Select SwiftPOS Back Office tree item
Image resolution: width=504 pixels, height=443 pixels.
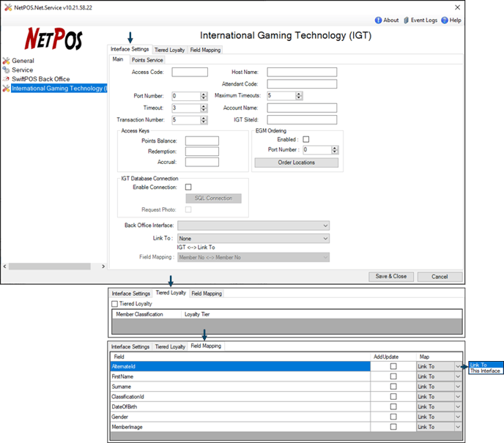tap(40, 79)
